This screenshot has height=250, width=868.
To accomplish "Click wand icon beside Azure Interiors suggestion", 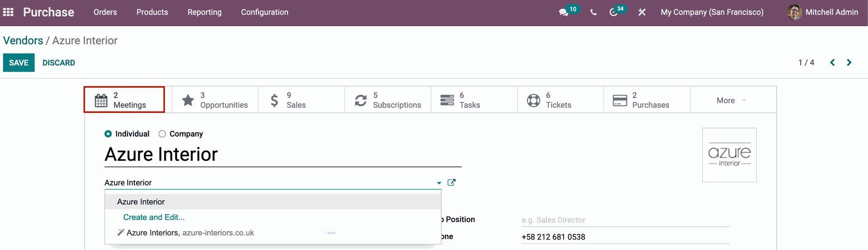I will click(121, 232).
